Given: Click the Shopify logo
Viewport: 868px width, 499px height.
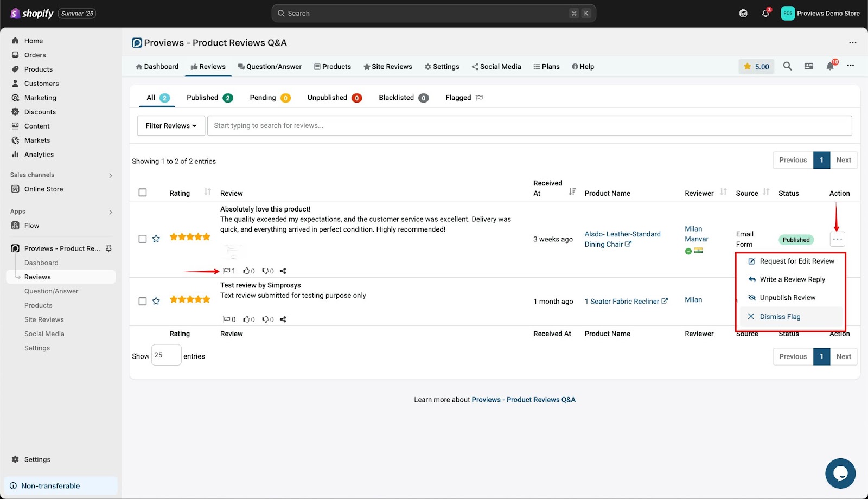Looking at the screenshot, I should tap(32, 14).
